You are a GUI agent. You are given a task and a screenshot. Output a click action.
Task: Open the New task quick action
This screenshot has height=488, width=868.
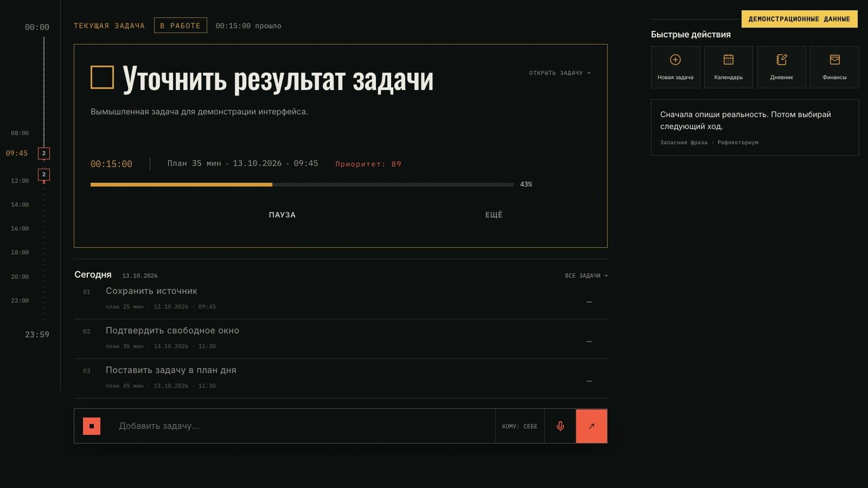point(675,67)
